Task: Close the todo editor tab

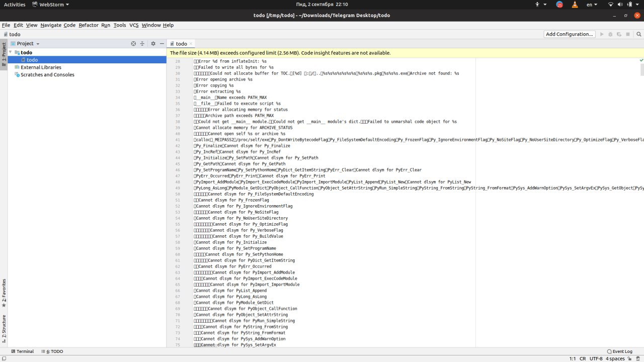Action: pos(191,44)
